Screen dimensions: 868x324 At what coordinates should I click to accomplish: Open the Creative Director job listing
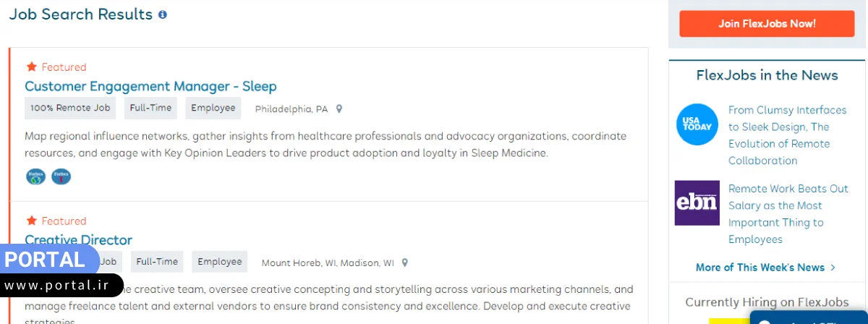coord(78,239)
